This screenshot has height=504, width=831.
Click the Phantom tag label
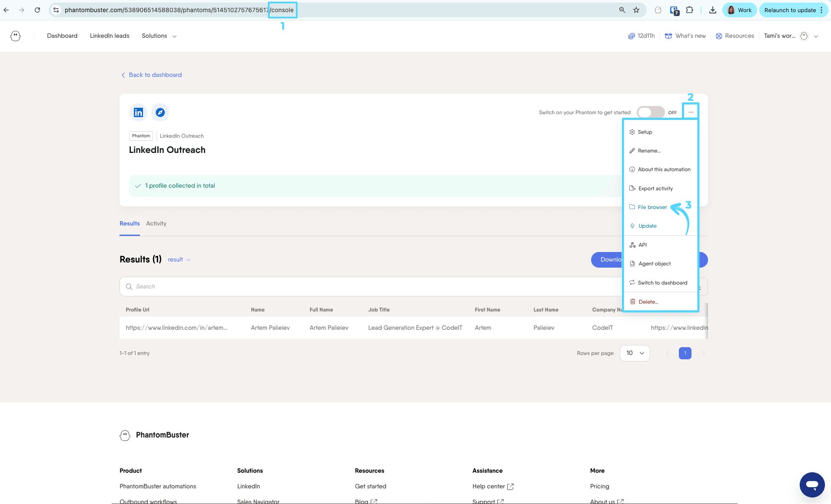click(x=141, y=136)
